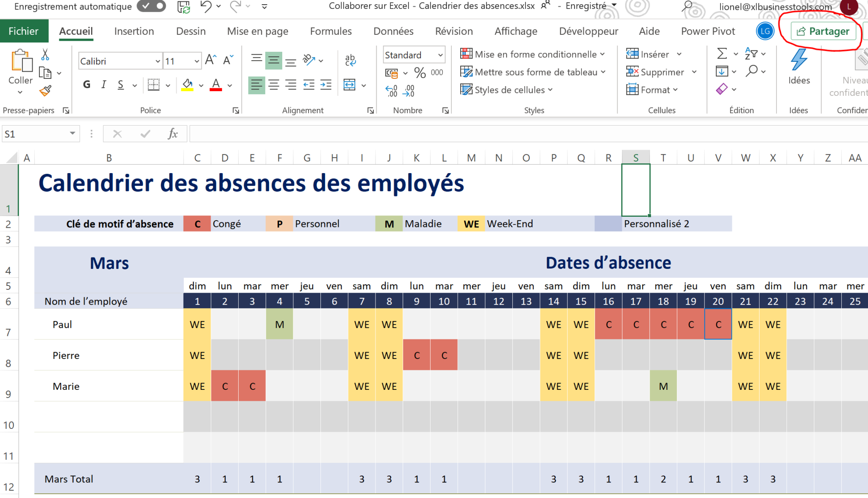Increase indent icon
868x498 pixels.
(325, 85)
